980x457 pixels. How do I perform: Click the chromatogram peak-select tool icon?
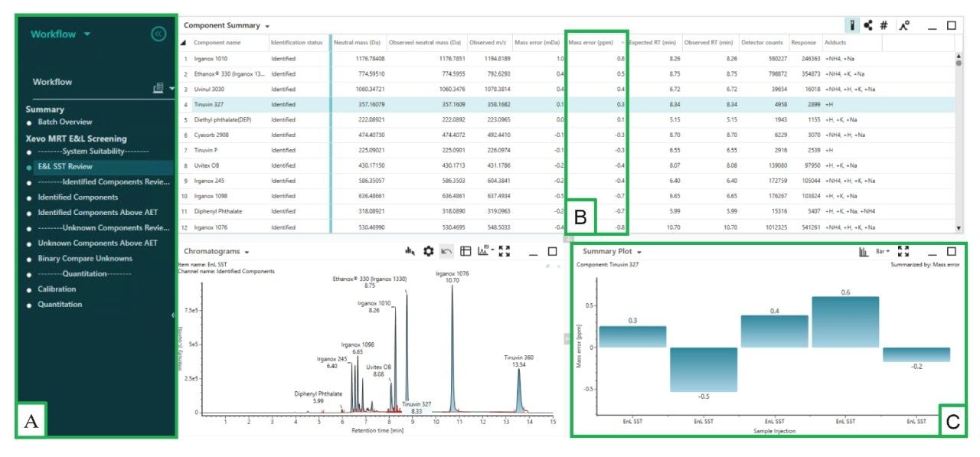pyautogui.click(x=410, y=251)
